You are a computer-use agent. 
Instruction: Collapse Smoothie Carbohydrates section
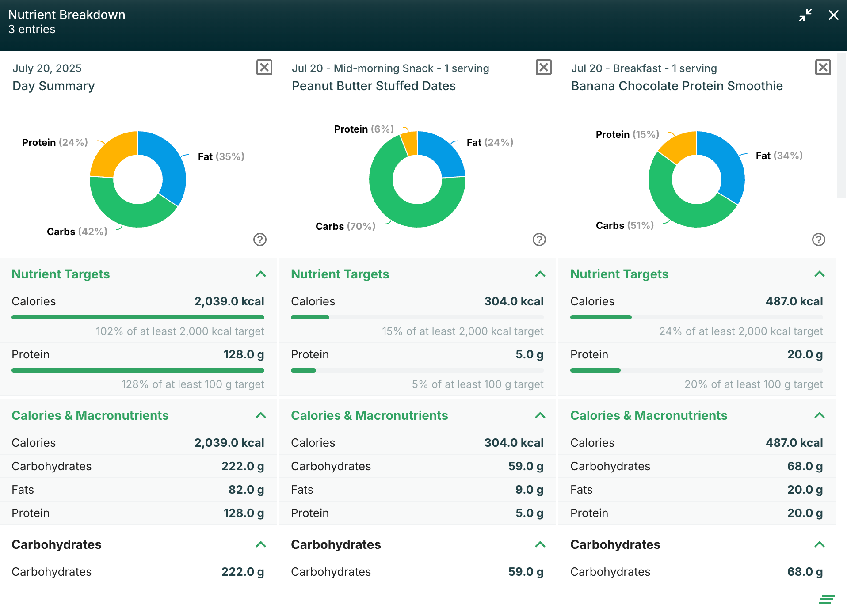pos(819,544)
